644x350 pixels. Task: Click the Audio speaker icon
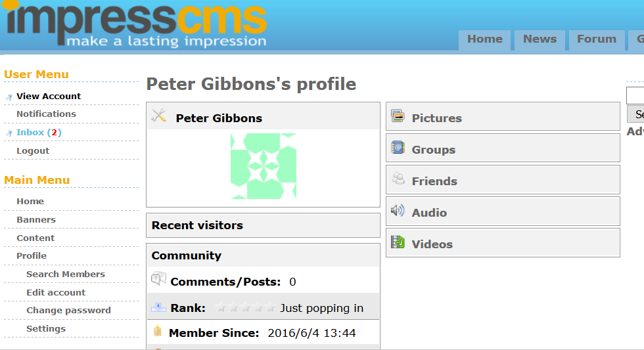click(x=397, y=211)
